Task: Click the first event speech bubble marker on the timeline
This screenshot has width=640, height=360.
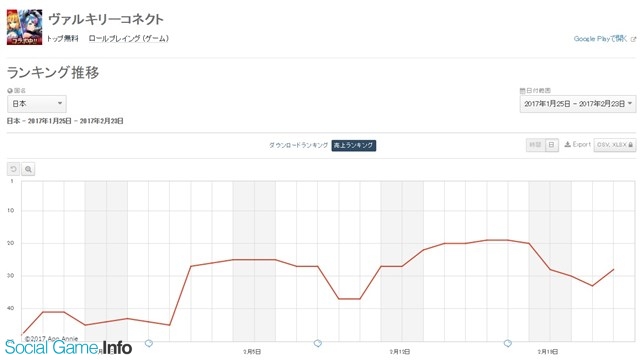Action: [x=149, y=343]
